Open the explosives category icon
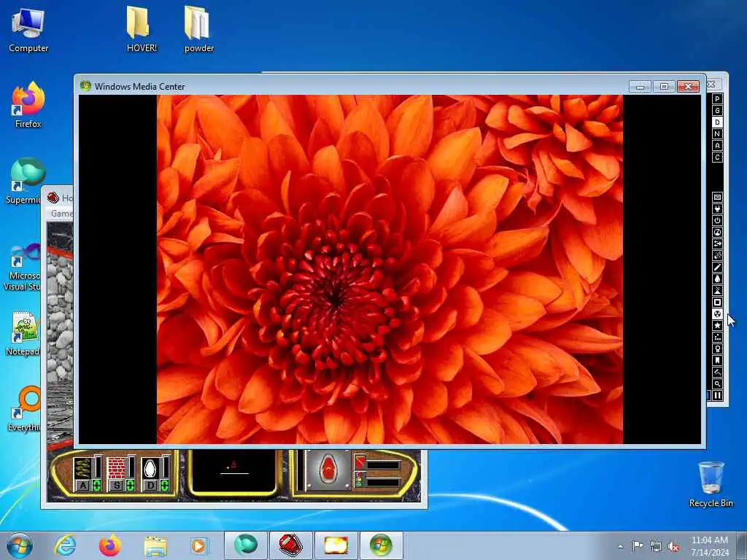The width and height of the screenshot is (747, 560). (x=717, y=255)
